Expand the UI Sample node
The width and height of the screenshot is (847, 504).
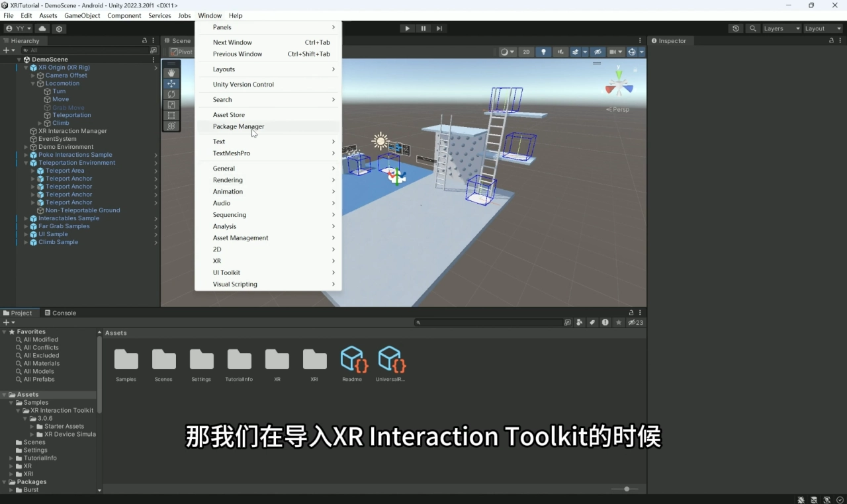click(26, 234)
